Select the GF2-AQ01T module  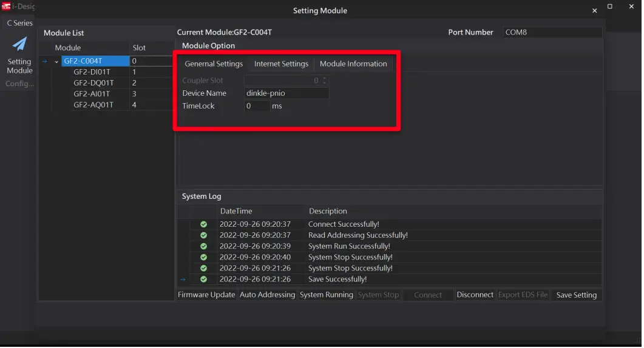[93, 105]
